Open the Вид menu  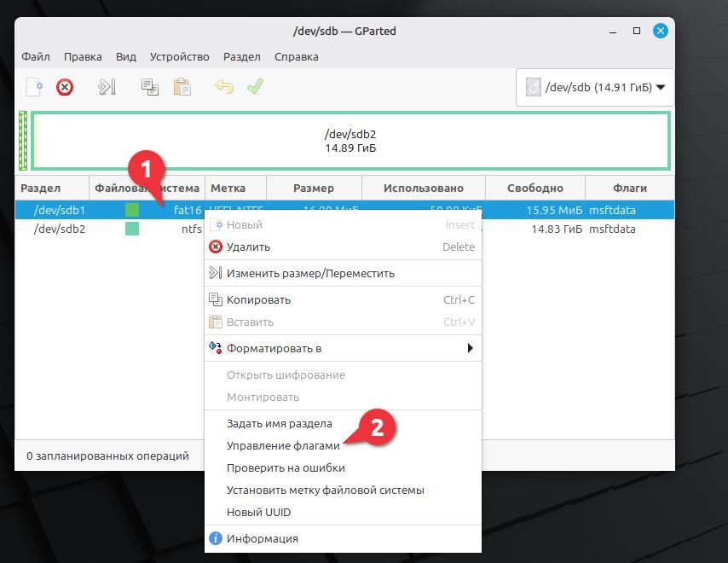tap(126, 56)
